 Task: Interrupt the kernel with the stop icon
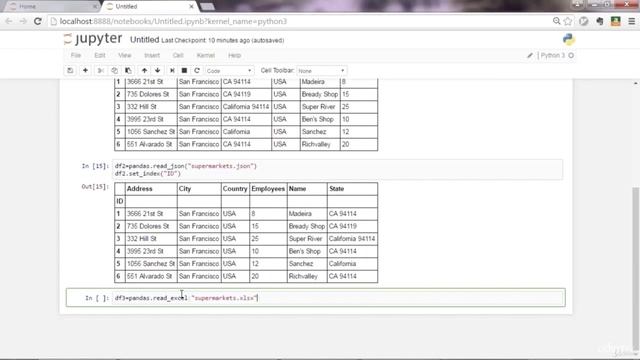(184, 71)
